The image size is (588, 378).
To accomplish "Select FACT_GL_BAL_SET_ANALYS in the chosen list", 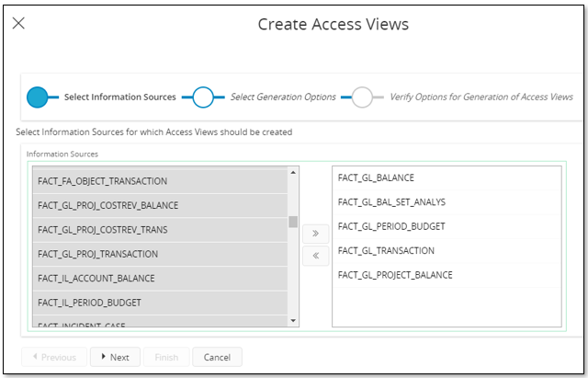I will tap(390, 201).
